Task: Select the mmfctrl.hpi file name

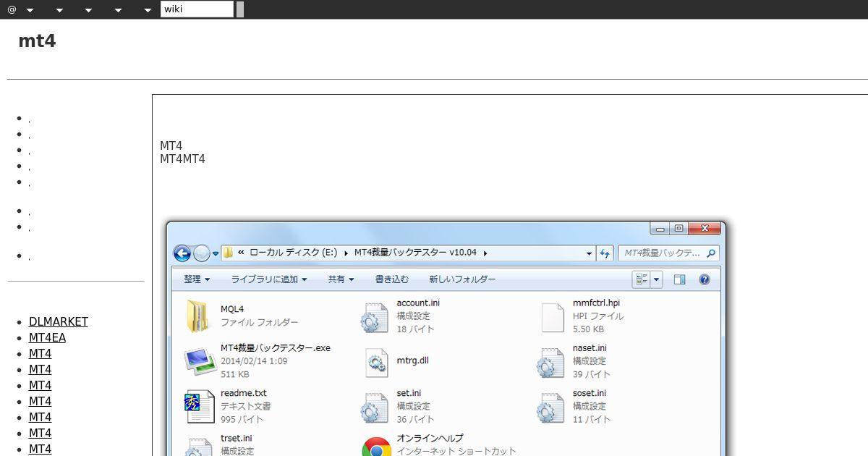Action: click(596, 303)
